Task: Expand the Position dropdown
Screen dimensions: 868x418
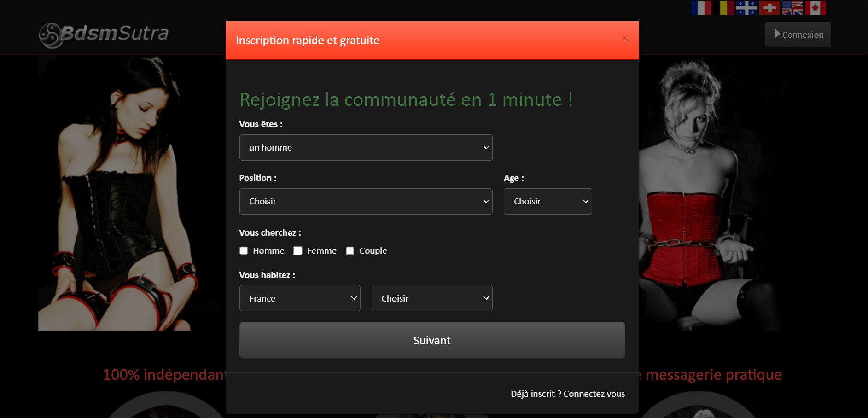Action: pyautogui.click(x=366, y=202)
